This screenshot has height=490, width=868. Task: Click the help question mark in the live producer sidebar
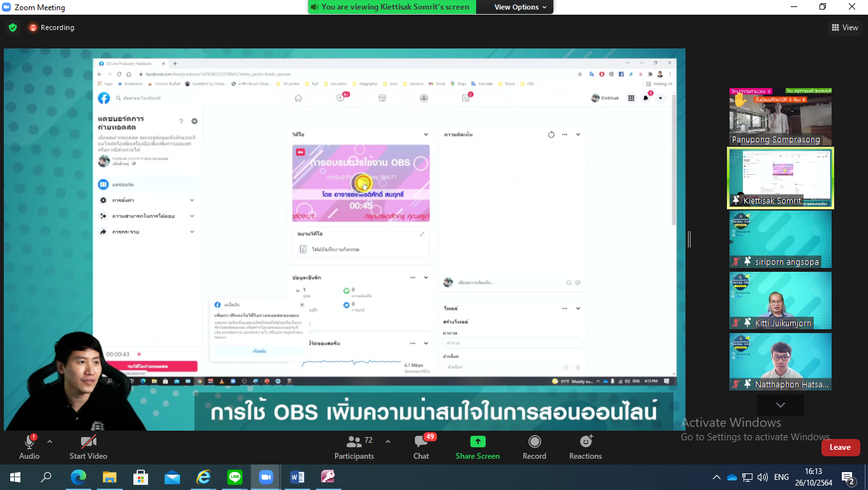[x=181, y=121]
